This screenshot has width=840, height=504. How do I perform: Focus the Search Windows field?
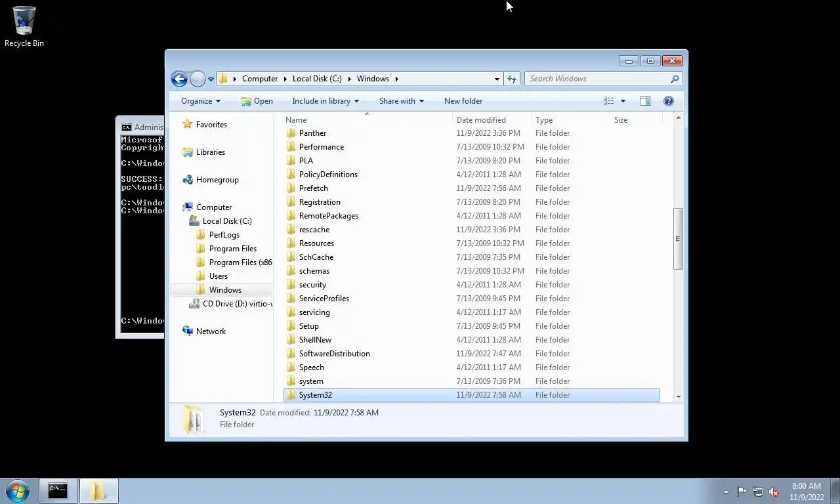click(x=597, y=79)
